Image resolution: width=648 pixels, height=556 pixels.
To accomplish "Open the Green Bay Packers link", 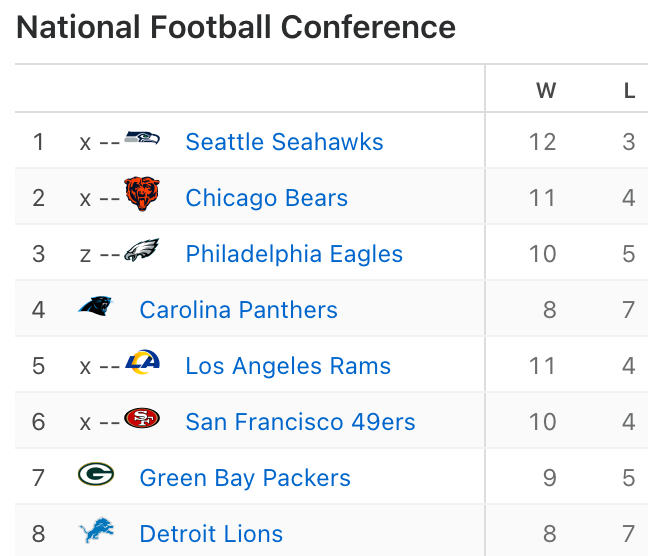I will [x=245, y=478].
